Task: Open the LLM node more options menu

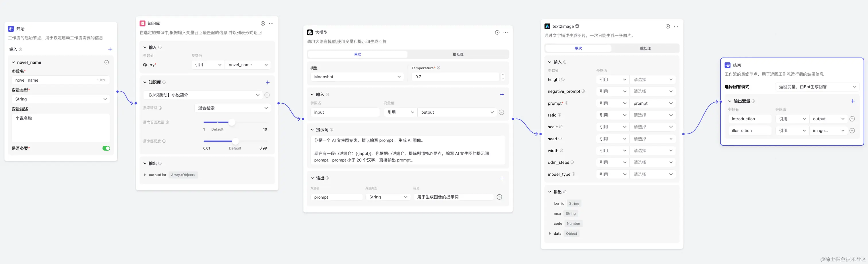Action: point(505,32)
